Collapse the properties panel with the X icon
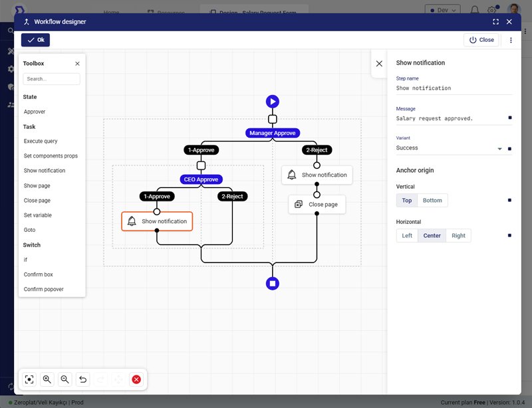The image size is (532, 408). point(379,64)
